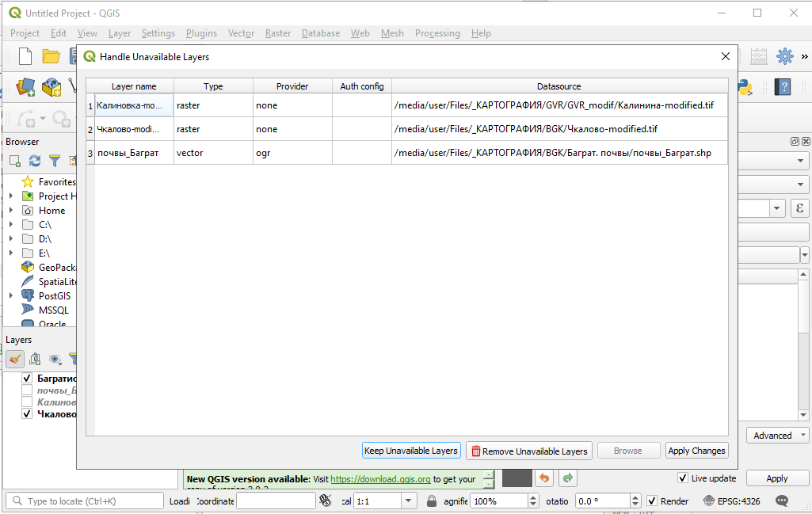Click the orange undo arrow icon
The width and height of the screenshot is (812, 514).
(x=544, y=478)
